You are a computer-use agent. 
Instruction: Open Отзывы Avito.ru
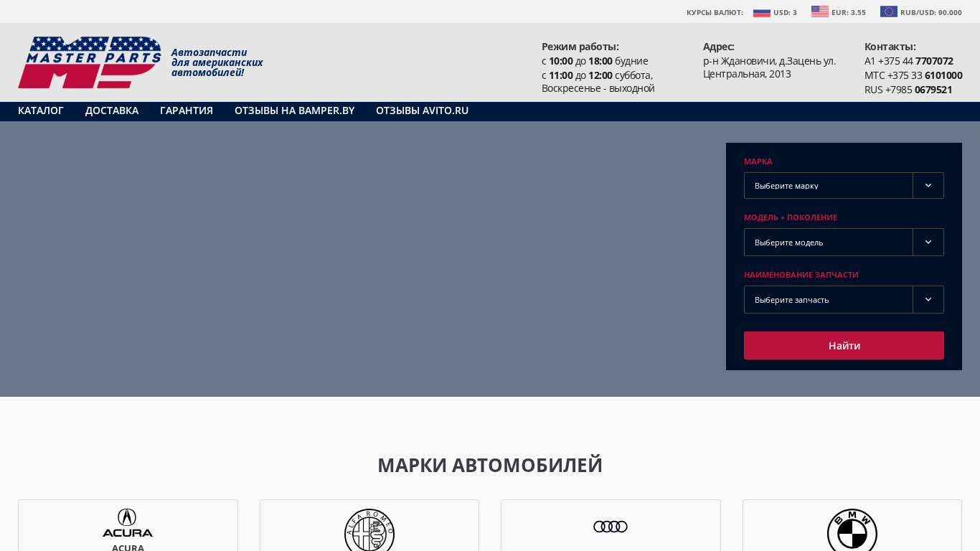423,110
